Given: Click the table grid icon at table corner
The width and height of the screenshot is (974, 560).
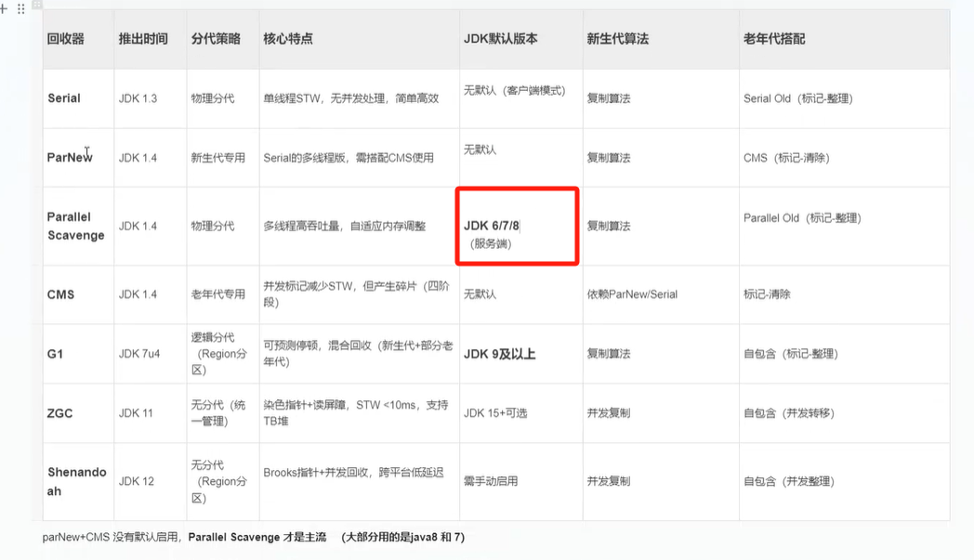Looking at the screenshot, I should pyautogui.click(x=38, y=4).
